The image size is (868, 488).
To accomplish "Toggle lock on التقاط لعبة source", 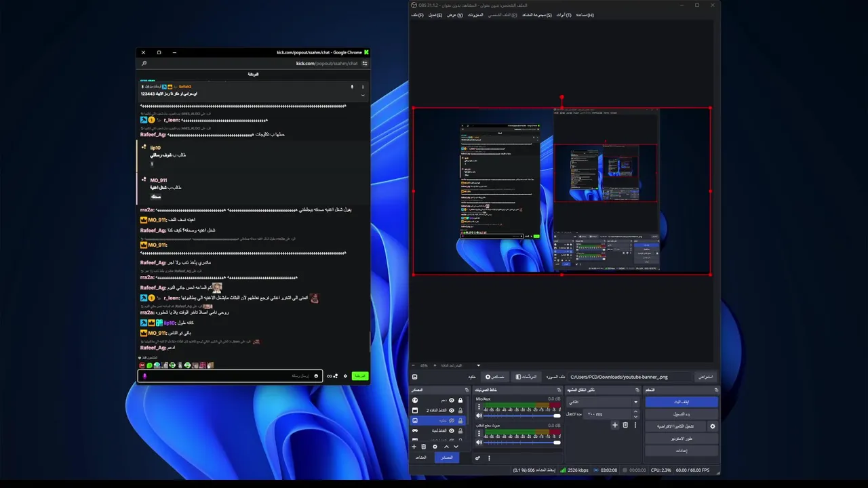I will pyautogui.click(x=460, y=430).
